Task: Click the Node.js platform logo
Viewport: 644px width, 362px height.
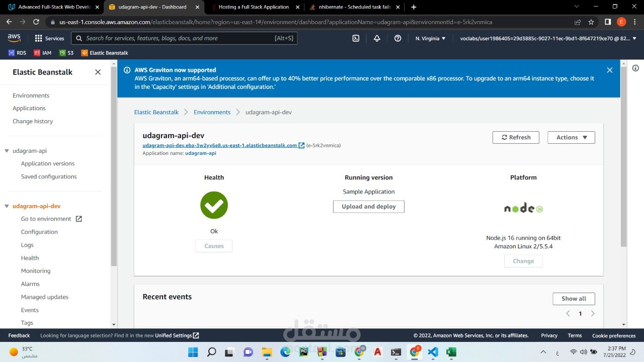Action: pyautogui.click(x=523, y=208)
